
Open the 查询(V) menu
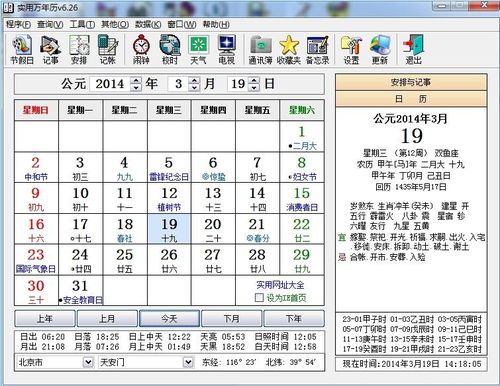coord(50,24)
